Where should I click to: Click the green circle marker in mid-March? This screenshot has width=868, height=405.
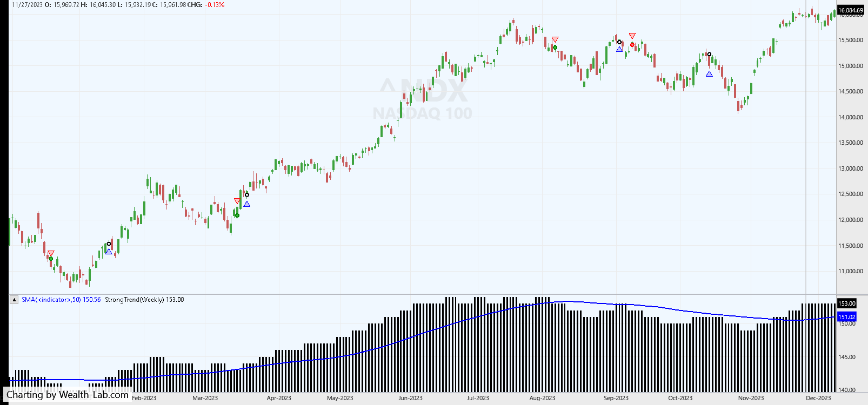[237, 215]
